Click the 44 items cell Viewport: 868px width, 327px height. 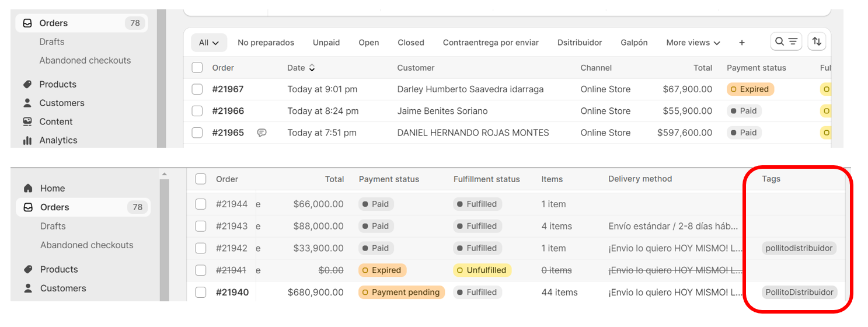pos(559,293)
